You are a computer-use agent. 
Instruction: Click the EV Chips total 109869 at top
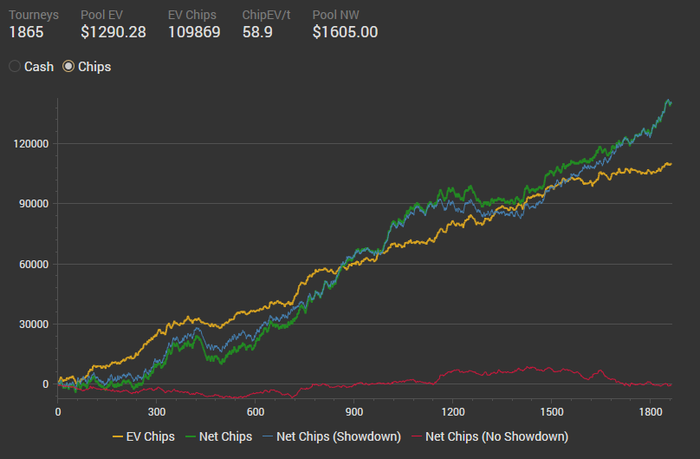[x=195, y=32]
